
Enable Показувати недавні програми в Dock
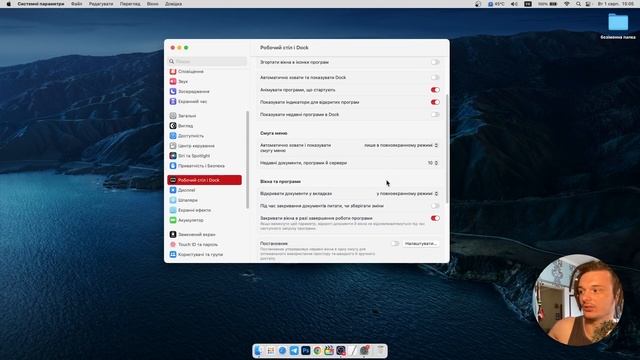(435, 115)
